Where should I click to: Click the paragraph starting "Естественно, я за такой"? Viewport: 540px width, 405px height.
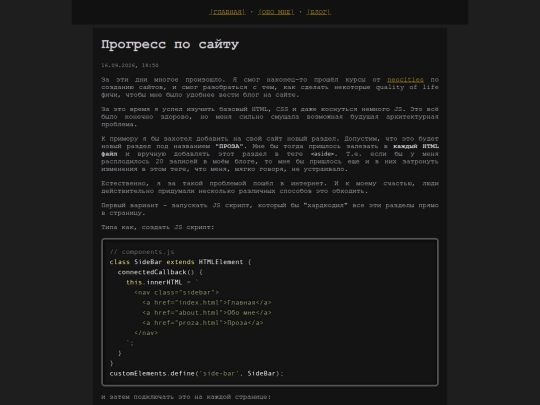[x=270, y=187]
